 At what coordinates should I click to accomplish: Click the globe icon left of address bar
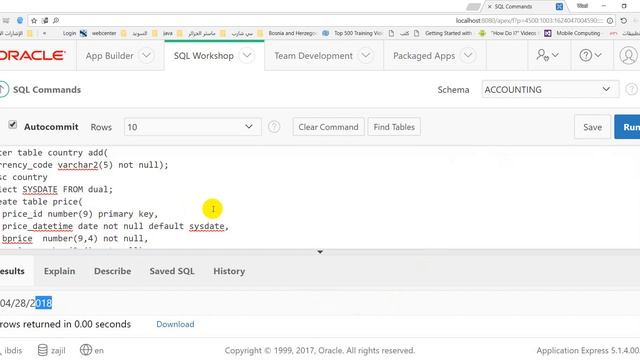20,20
